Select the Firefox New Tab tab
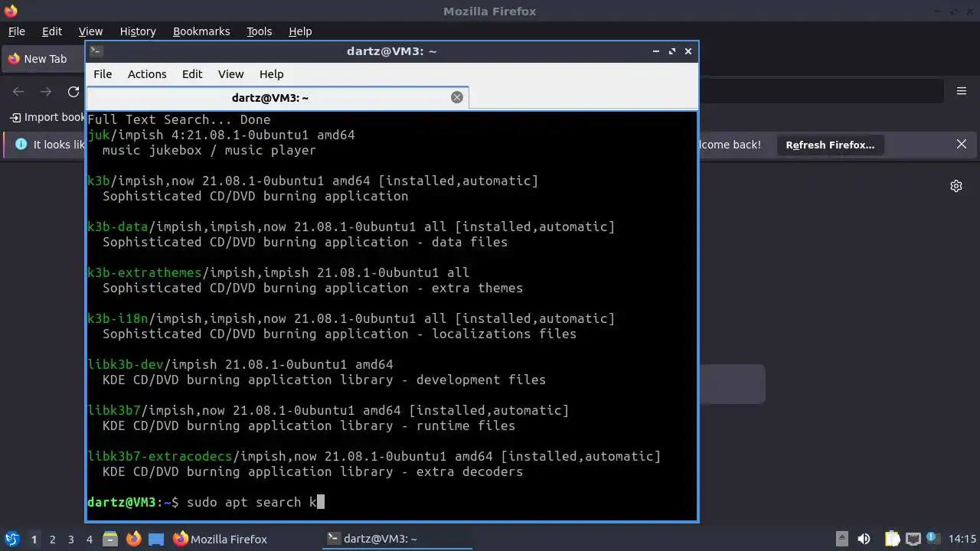 click(x=43, y=59)
